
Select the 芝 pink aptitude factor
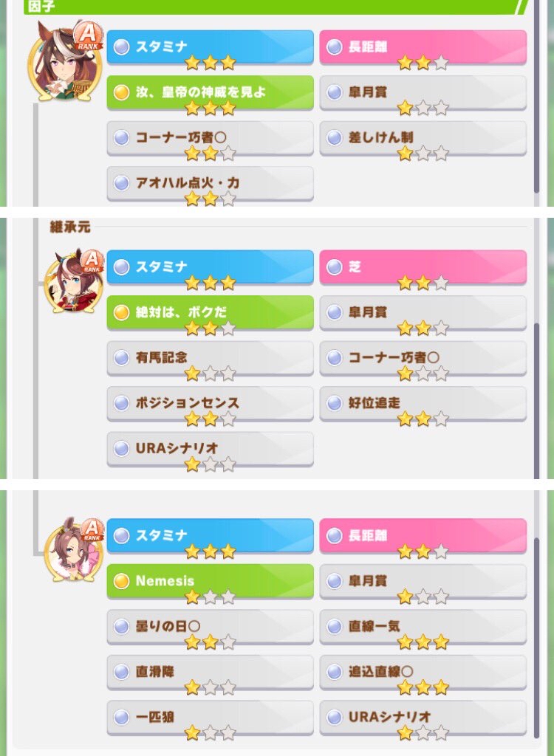(x=423, y=267)
